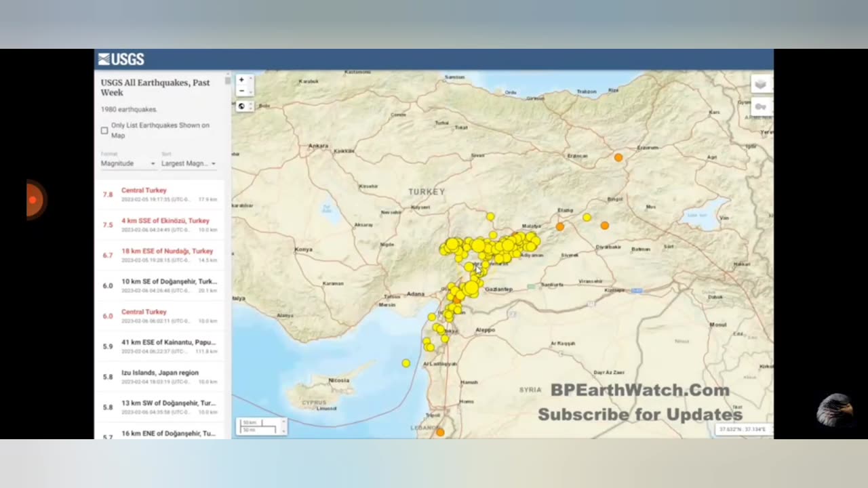
Task: Click the TURKEY country label on map
Action: [x=427, y=192]
